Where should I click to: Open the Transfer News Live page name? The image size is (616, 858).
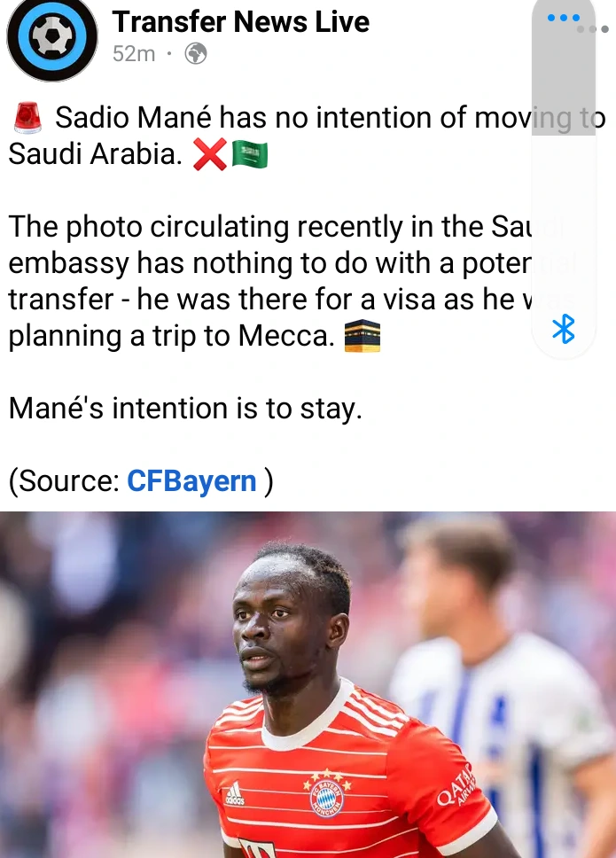point(241,22)
